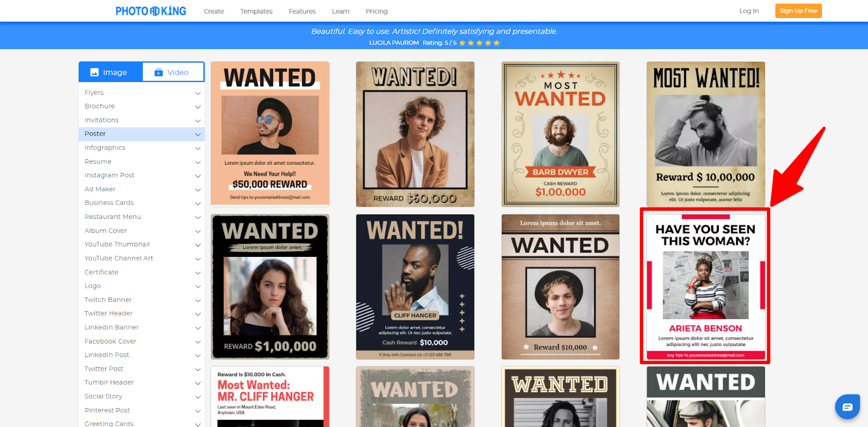
Task: Select the LinkedIn Post category
Action: 107,355
